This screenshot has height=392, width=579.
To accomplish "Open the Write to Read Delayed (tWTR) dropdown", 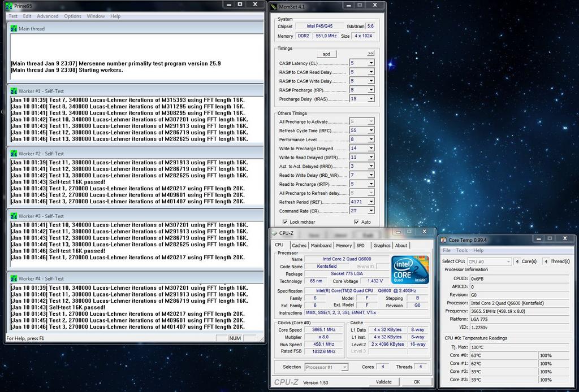I will point(371,157).
